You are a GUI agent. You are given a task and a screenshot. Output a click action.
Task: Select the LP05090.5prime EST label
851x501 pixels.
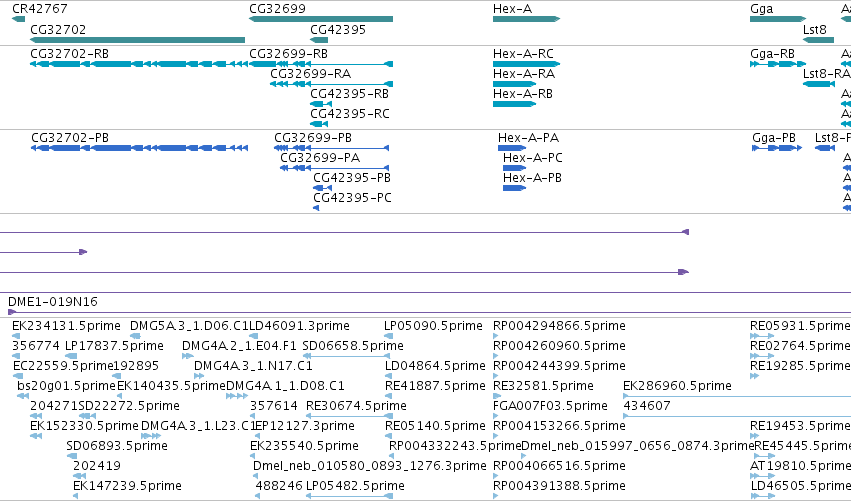click(433, 326)
